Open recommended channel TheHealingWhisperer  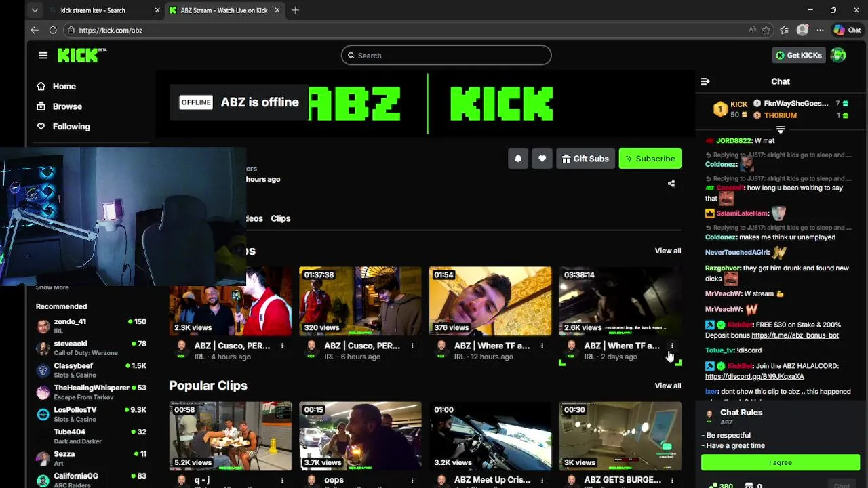(91, 392)
